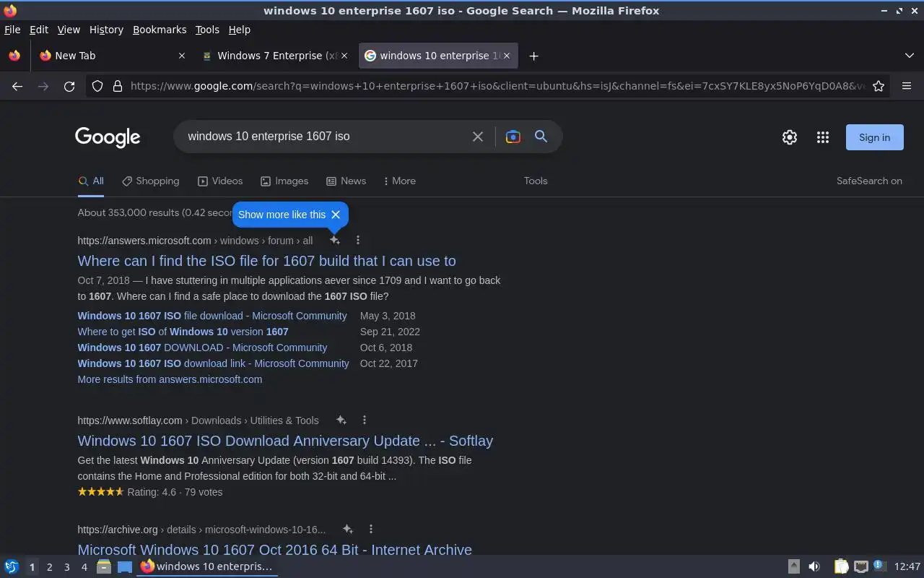924x578 pixels.
Task: Open the Internet Archive Windows 10 1607 result
Action: (x=274, y=549)
